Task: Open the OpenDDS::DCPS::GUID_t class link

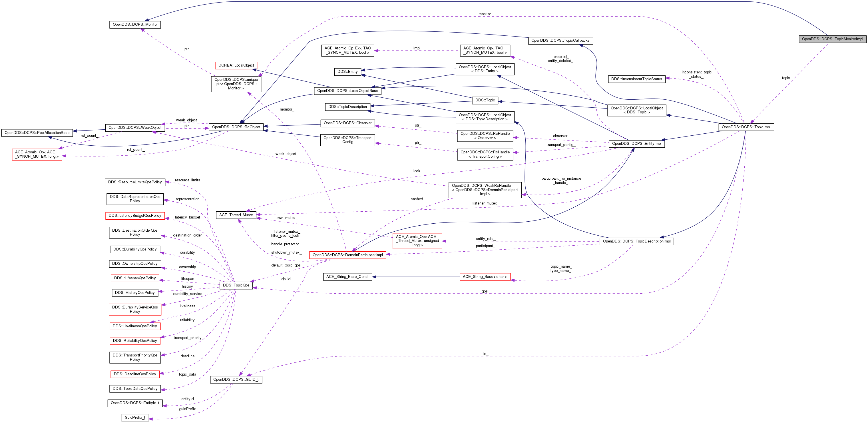Action: pos(236,380)
